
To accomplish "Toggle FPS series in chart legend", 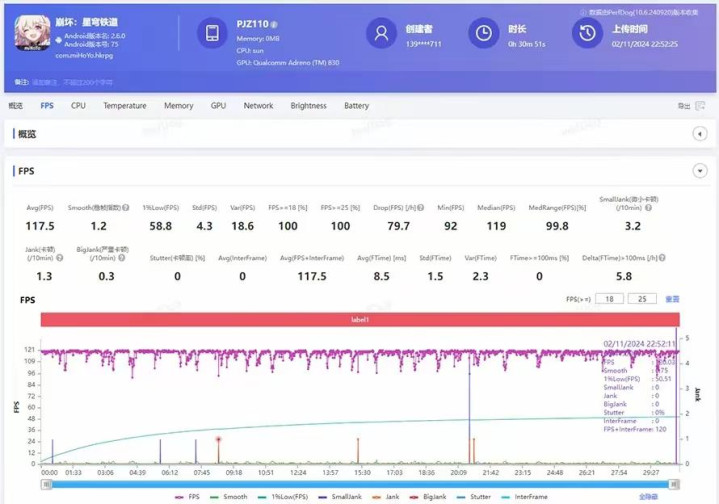I will pos(186,496).
